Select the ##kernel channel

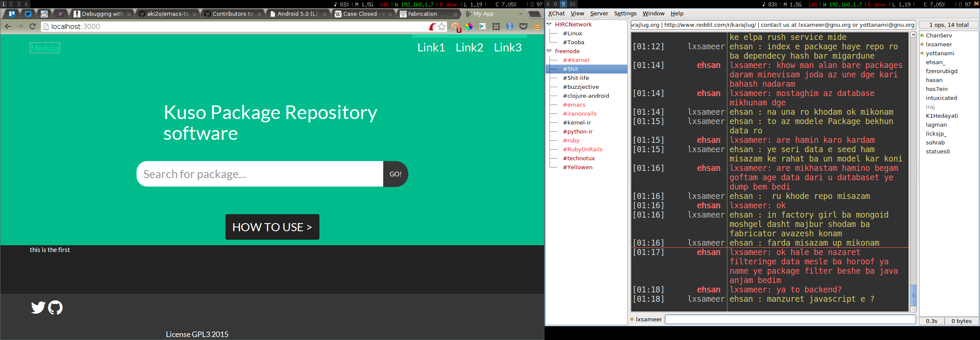pos(576,60)
